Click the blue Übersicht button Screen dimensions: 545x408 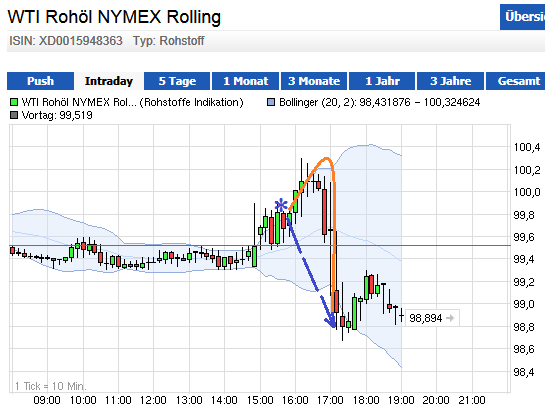tap(522, 17)
